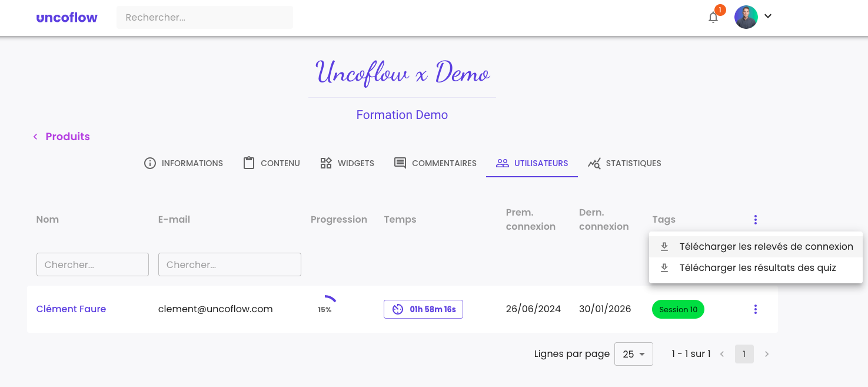The image size is (868, 387).
Task: Expand the account chevron next to avatar
Action: [x=767, y=16]
